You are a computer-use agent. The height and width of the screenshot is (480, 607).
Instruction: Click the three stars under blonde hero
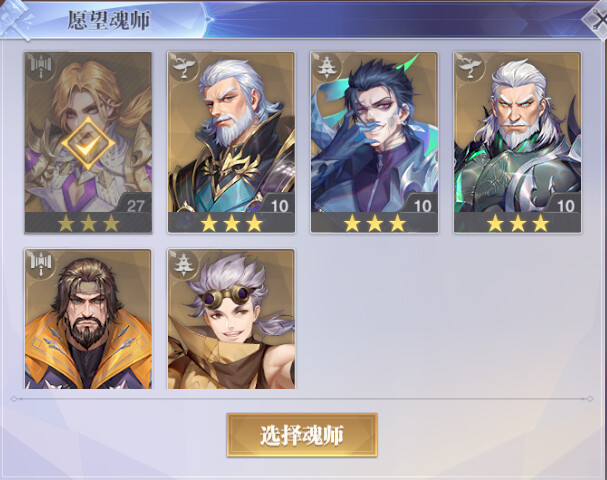pos(88,223)
